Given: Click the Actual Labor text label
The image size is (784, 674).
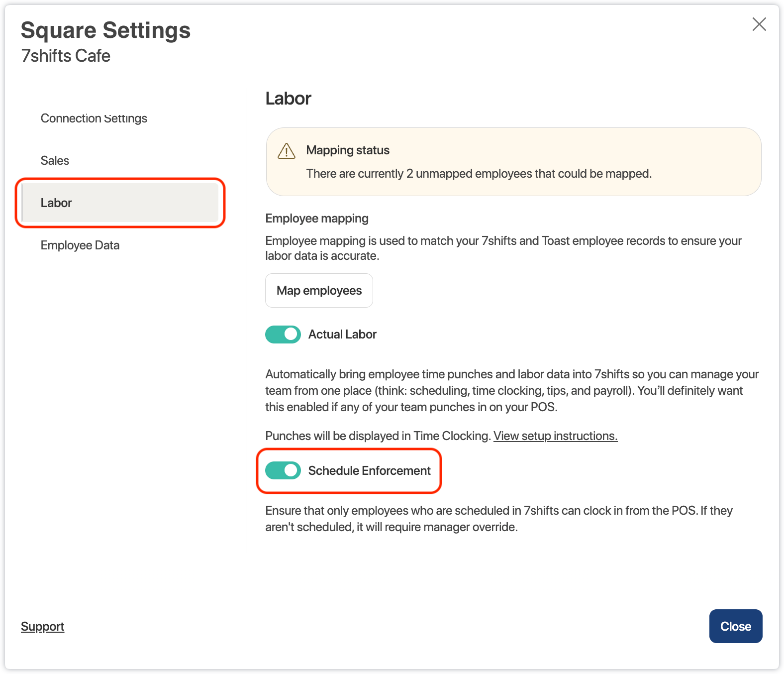Looking at the screenshot, I should [342, 335].
